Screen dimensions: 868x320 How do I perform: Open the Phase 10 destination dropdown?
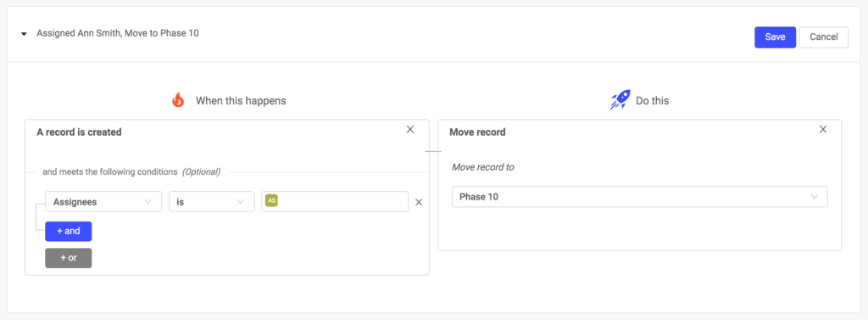tap(639, 197)
